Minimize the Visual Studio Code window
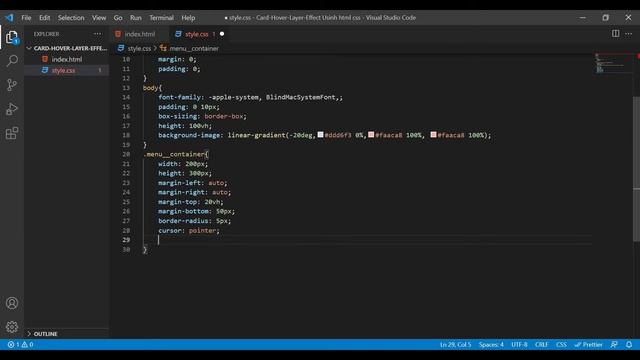 coord(582,18)
